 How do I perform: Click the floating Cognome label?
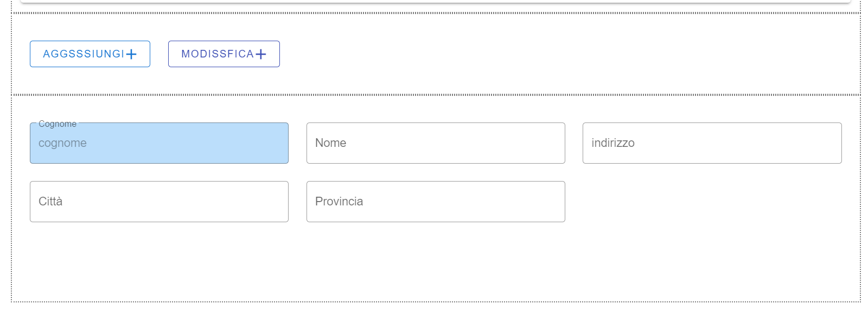coord(58,124)
